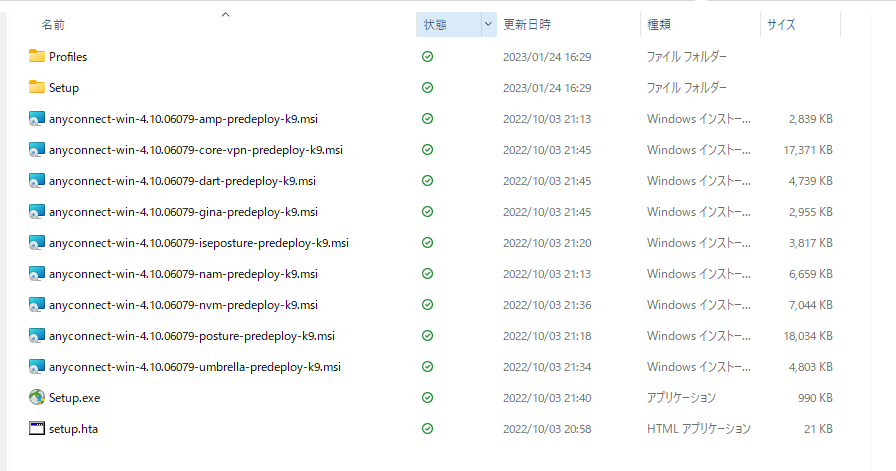Sort by the 更新日時 column header
896x471 pixels.
pyautogui.click(x=527, y=25)
